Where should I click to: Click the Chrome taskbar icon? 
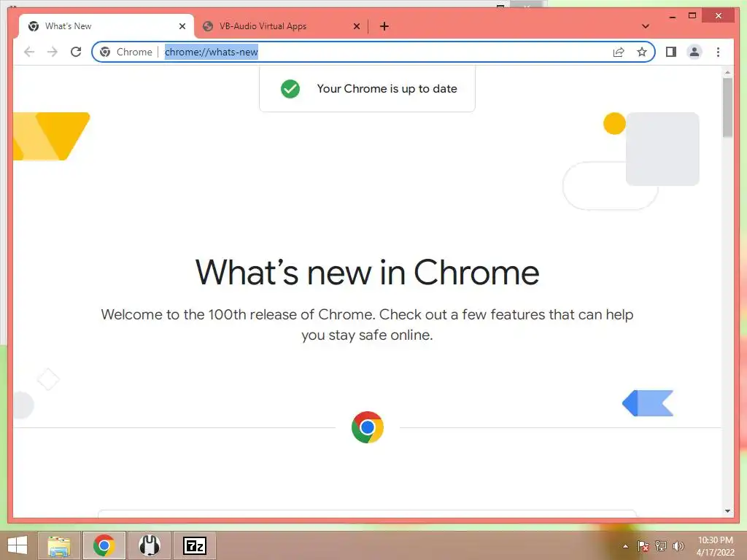(104, 545)
